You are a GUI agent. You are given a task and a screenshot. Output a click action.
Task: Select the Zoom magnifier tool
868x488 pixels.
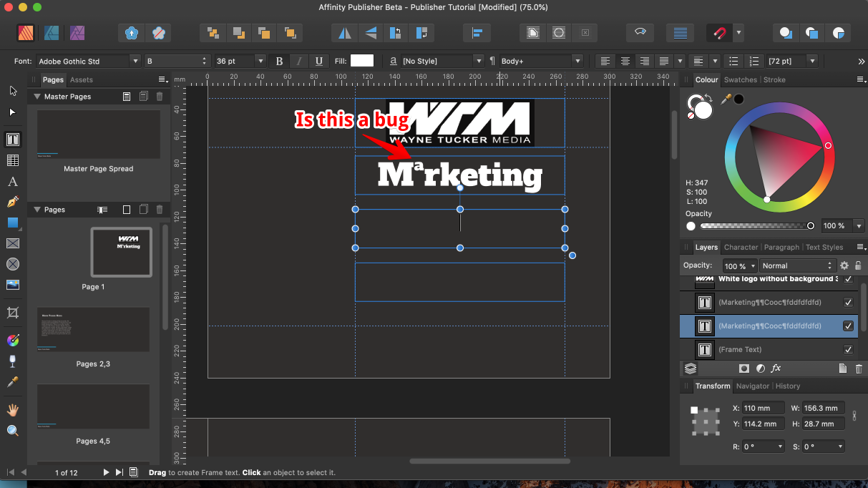pos(13,431)
